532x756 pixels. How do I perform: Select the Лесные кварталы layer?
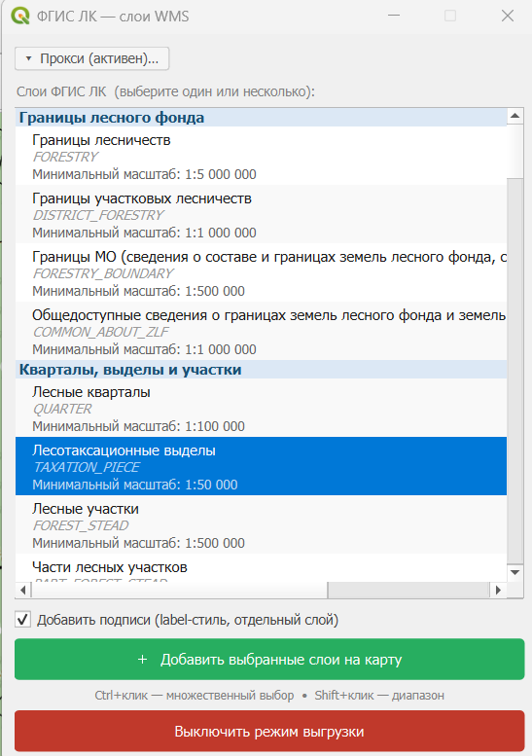pos(262,409)
